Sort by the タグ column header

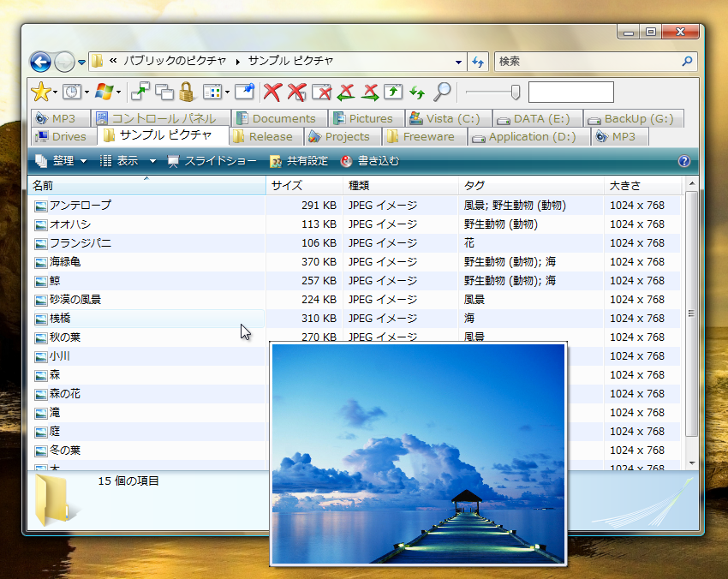coord(532,185)
